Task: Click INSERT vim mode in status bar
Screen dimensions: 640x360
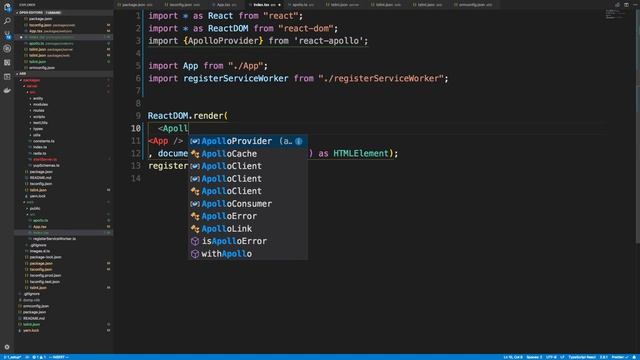Action: tap(59, 357)
